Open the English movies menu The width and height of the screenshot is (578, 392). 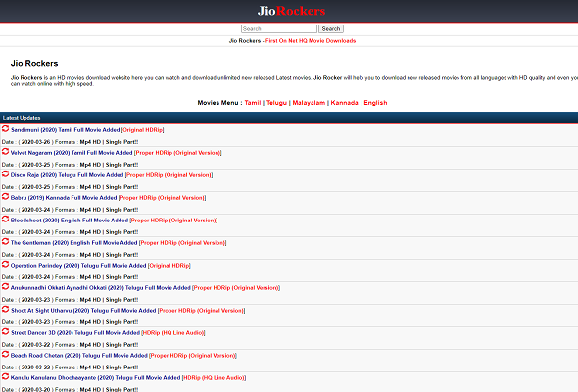point(375,103)
